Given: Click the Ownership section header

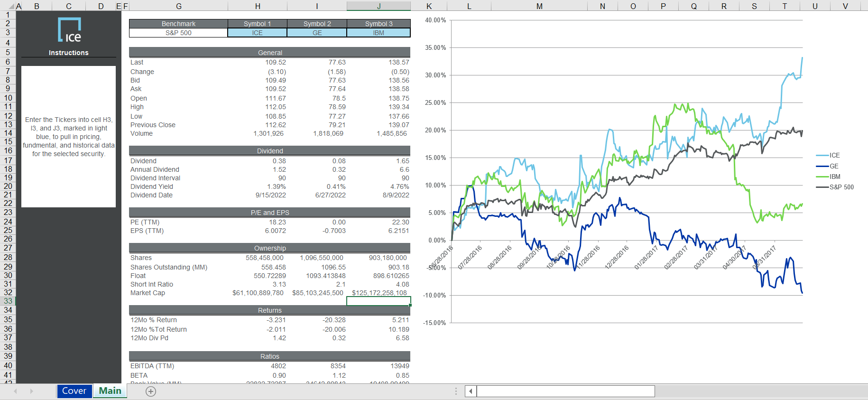Looking at the screenshot, I should [270, 248].
